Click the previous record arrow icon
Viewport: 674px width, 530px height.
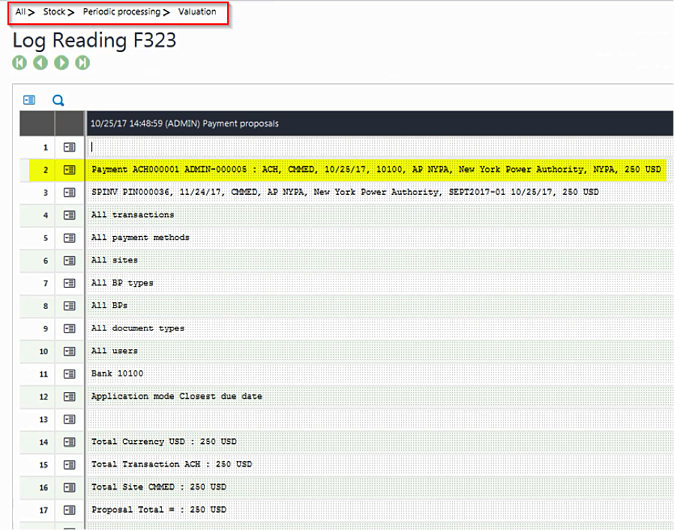(40, 63)
